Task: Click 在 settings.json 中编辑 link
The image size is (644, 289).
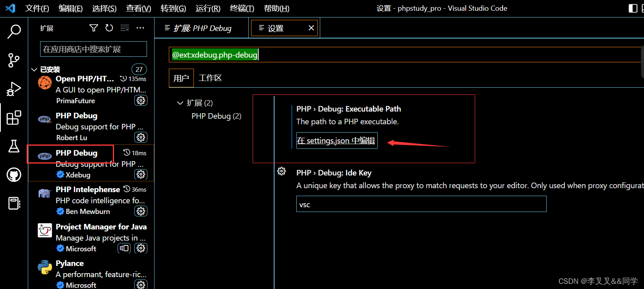Action: tap(337, 141)
